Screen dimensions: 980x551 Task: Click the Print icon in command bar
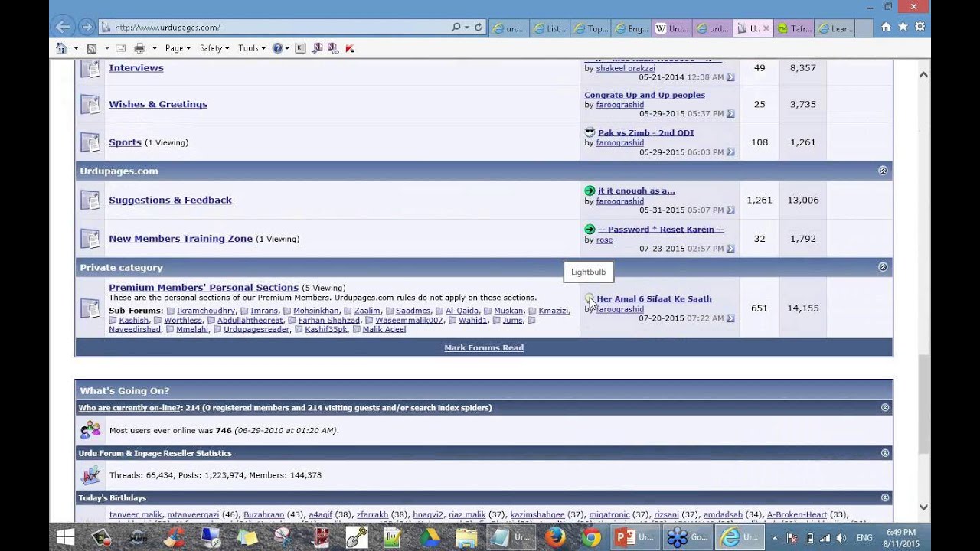(x=139, y=48)
